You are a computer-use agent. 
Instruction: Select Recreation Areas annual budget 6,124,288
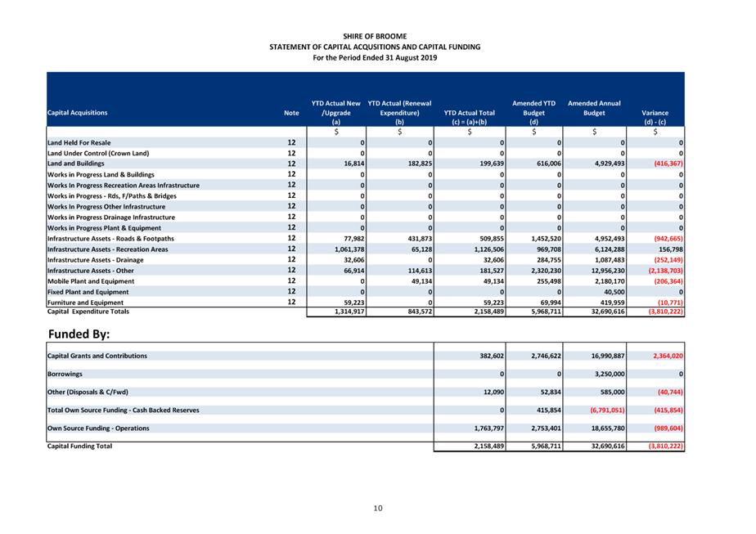pyautogui.click(x=610, y=249)
